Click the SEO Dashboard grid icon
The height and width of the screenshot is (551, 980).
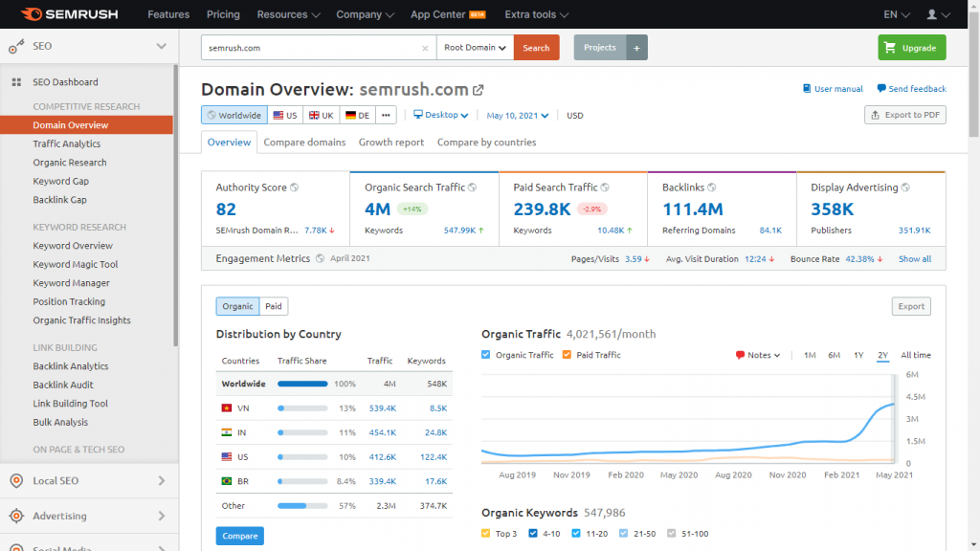pyautogui.click(x=17, y=82)
